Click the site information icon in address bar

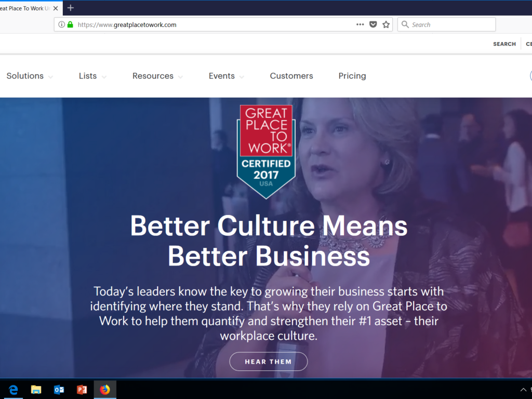pos(61,24)
